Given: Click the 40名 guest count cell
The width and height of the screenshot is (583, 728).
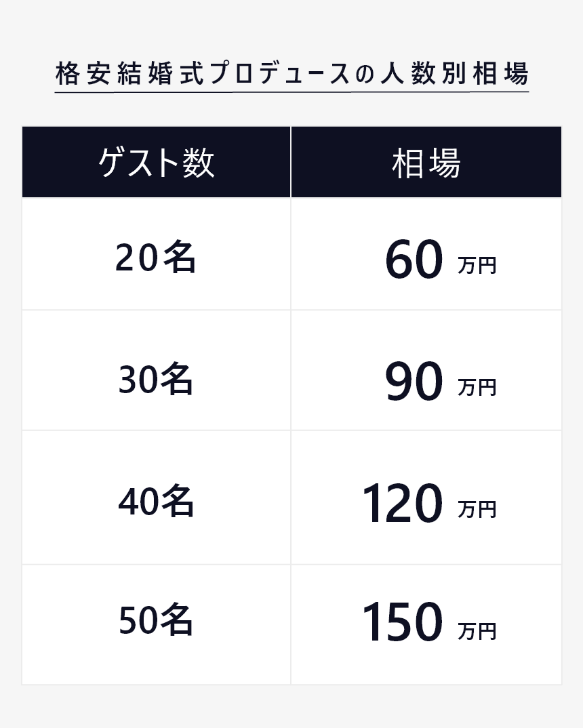Looking at the screenshot, I should [157, 498].
